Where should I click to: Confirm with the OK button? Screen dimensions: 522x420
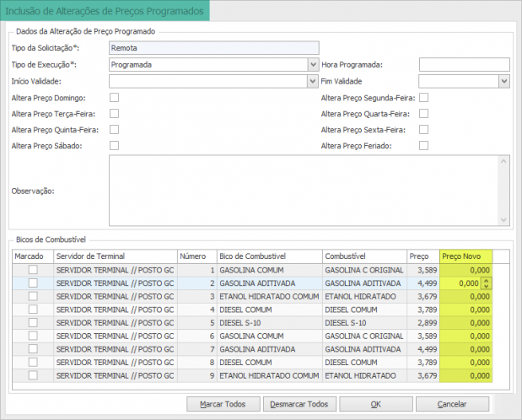(376, 404)
